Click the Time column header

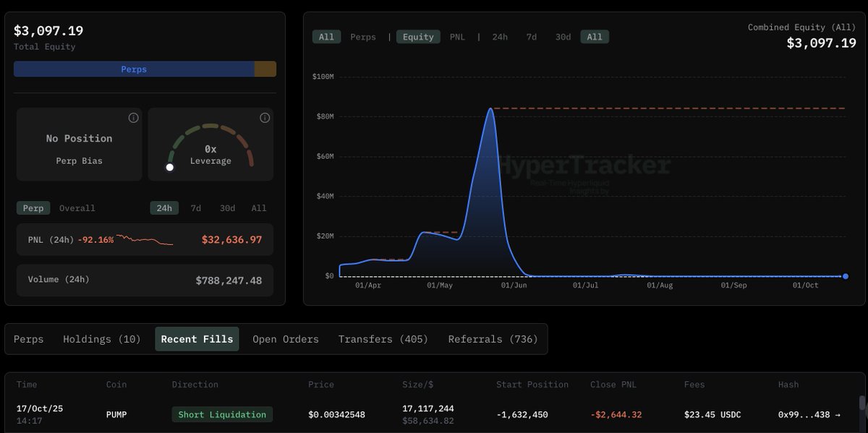27,385
